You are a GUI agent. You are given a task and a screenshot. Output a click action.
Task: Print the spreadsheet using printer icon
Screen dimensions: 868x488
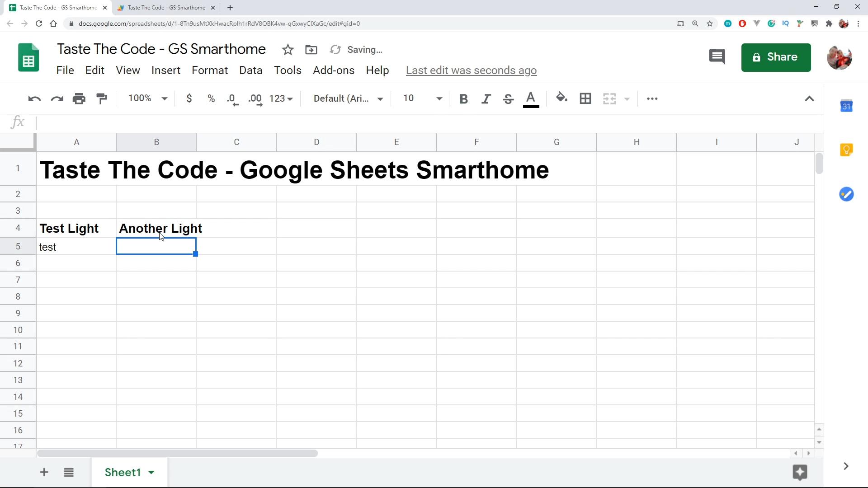pyautogui.click(x=79, y=99)
